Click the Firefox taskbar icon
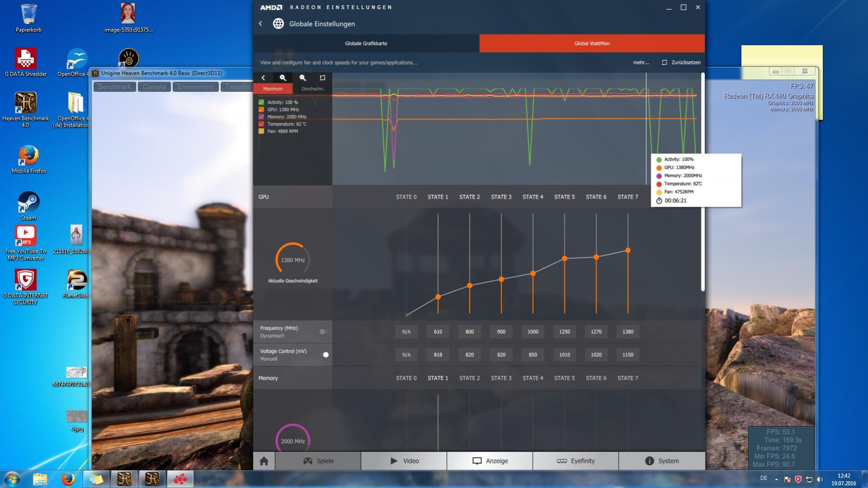 [x=68, y=479]
